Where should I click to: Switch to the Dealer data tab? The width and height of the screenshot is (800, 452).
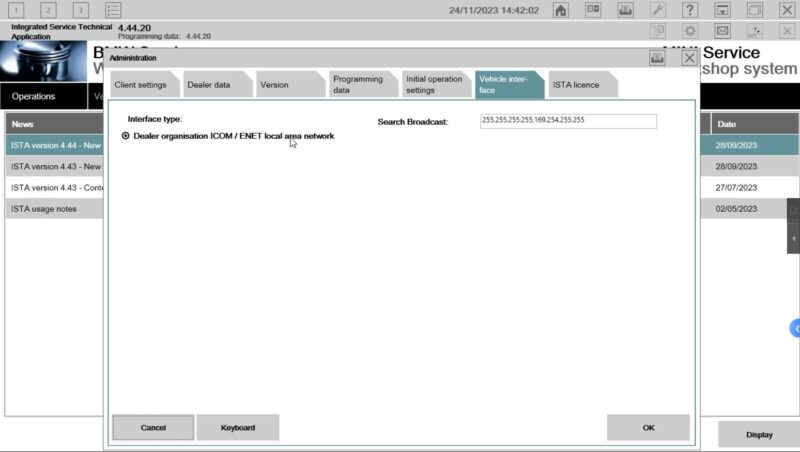tap(217, 85)
